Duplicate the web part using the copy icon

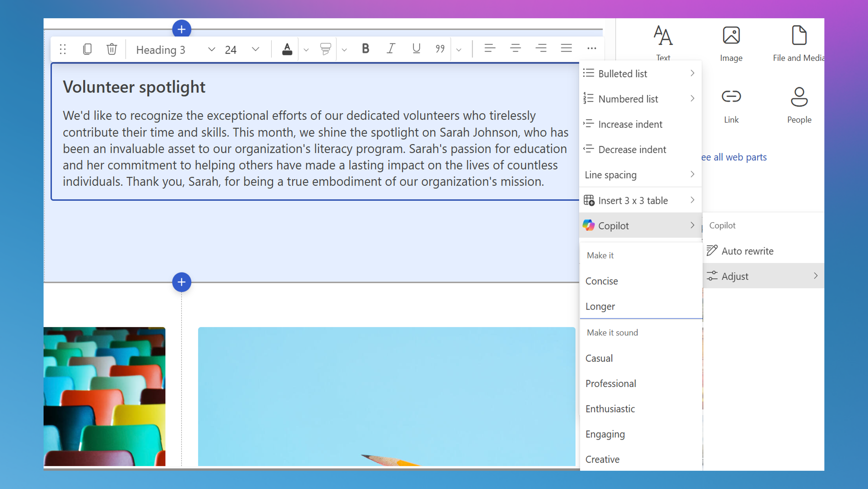point(87,49)
